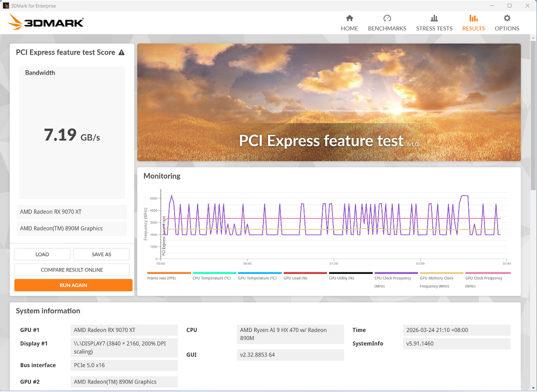The image size is (537, 392).
Task: Click the PCI Express feature test banner image
Action: 329,102
